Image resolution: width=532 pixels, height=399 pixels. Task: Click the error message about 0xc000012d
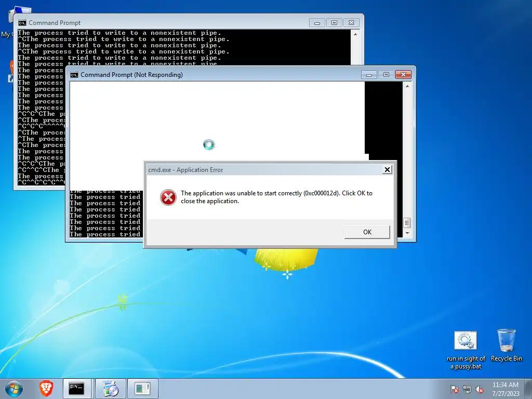click(276, 197)
